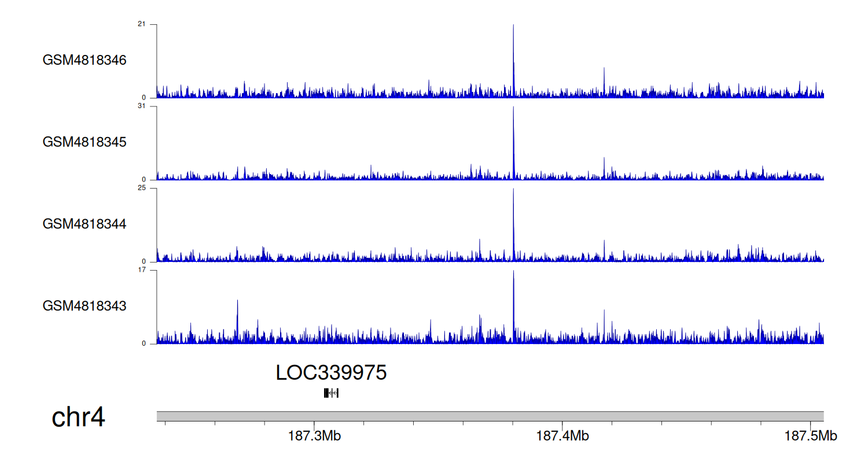Screen dimensions: 868x451
Task: Click the GSM4818344 track name
Action: pyautogui.click(x=84, y=224)
